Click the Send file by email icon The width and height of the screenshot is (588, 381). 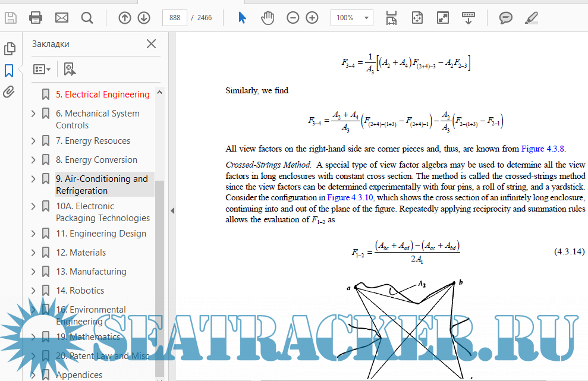(x=61, y=18)
